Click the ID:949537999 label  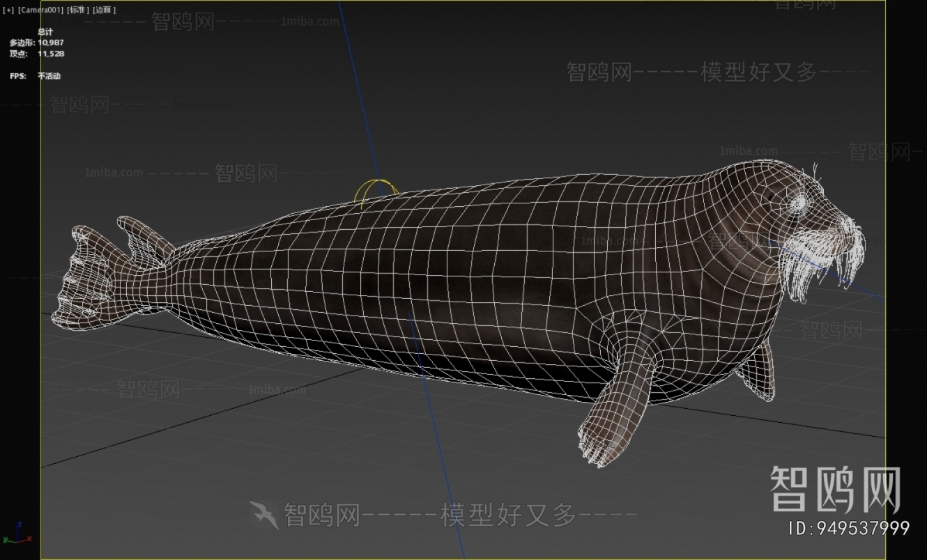pyautogui.click(x=848, y=528)
